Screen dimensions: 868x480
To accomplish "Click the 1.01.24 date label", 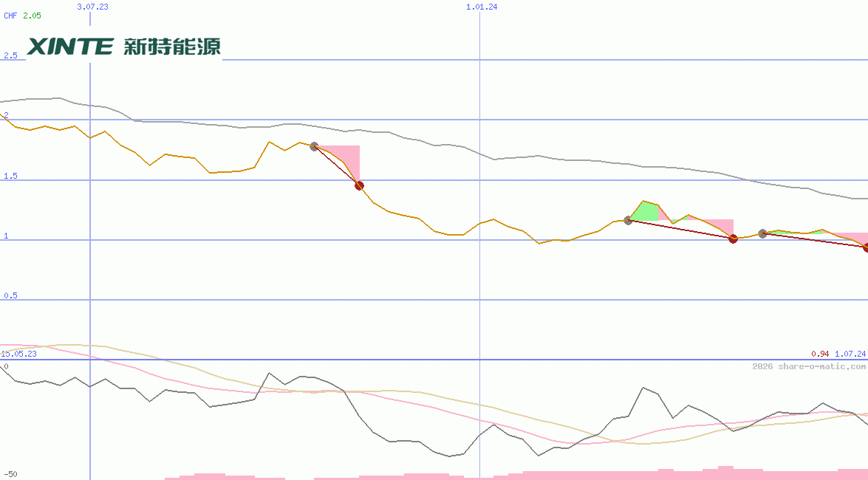I will (x=482, y=7).
